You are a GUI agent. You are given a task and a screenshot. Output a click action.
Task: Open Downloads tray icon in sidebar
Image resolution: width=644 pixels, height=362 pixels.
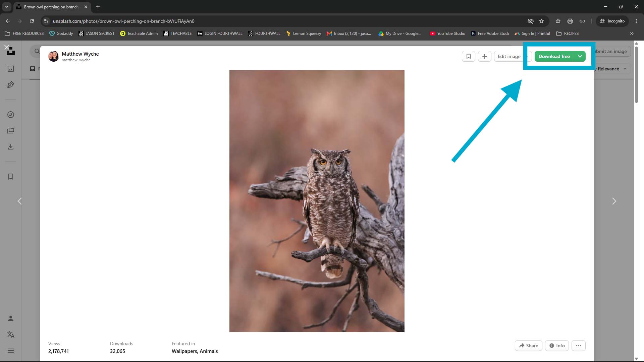[11, 147]
